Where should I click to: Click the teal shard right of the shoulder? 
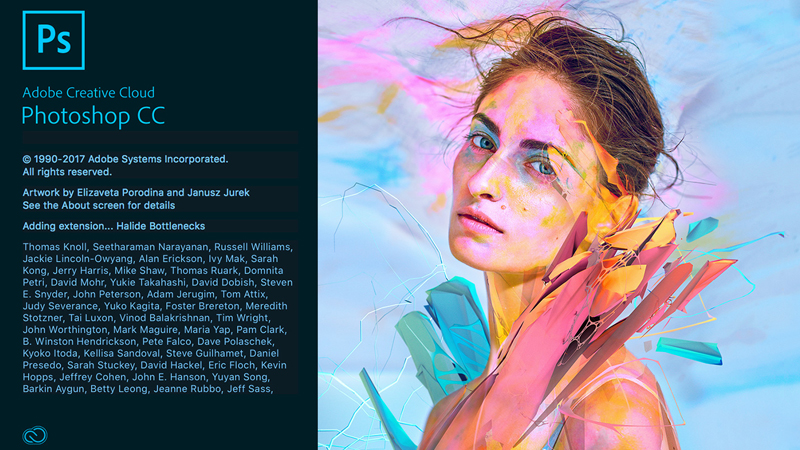click(x=689, y=351)
